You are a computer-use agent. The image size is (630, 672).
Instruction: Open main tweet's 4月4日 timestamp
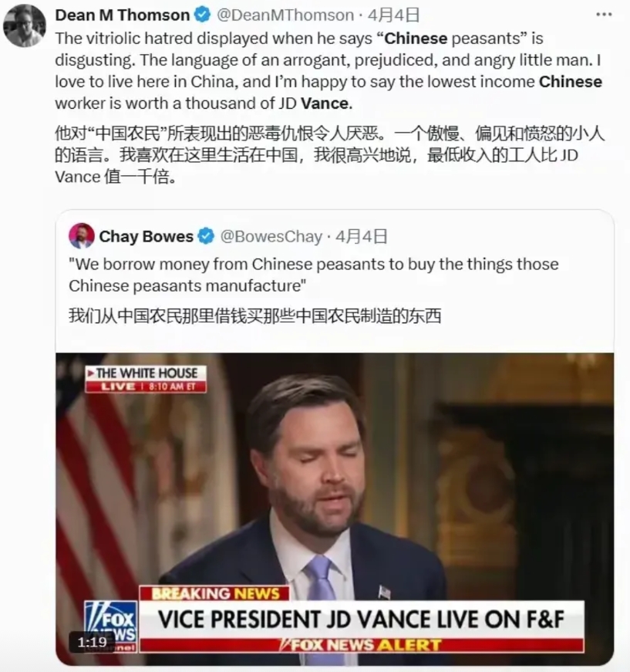click(x=393, y=15)
